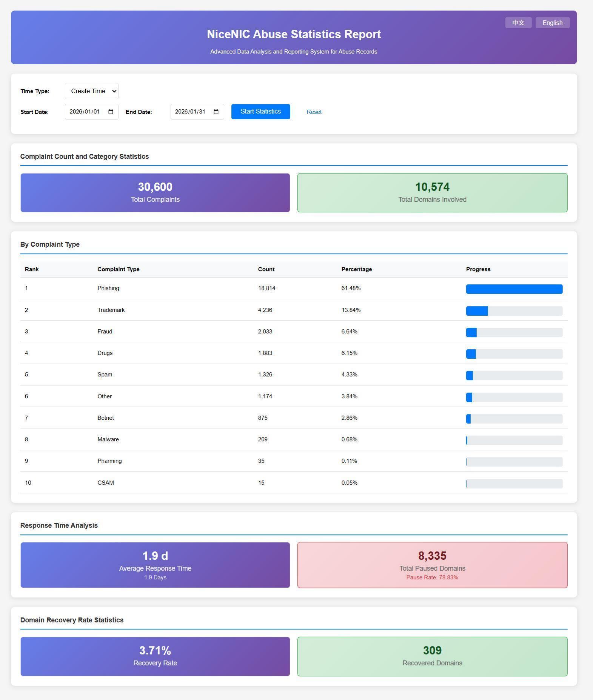Open calendar picker in End Date field

[x=216, y=112]
